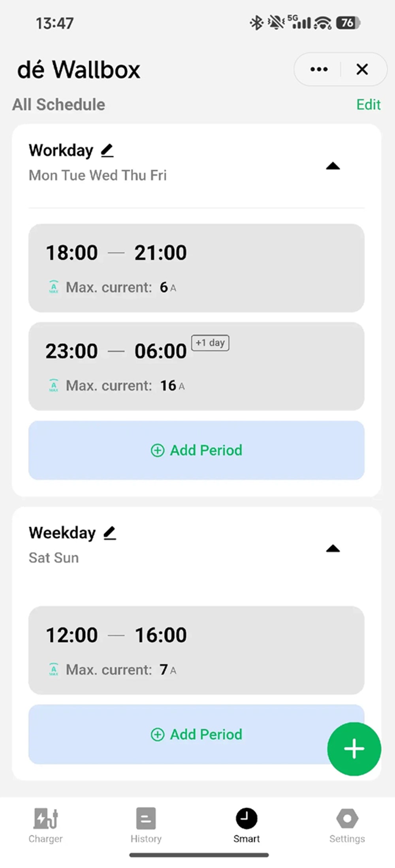395x868 pixels.
Task: Tap the pencil icon next to Workday
Action: click(x=107, y=150)
